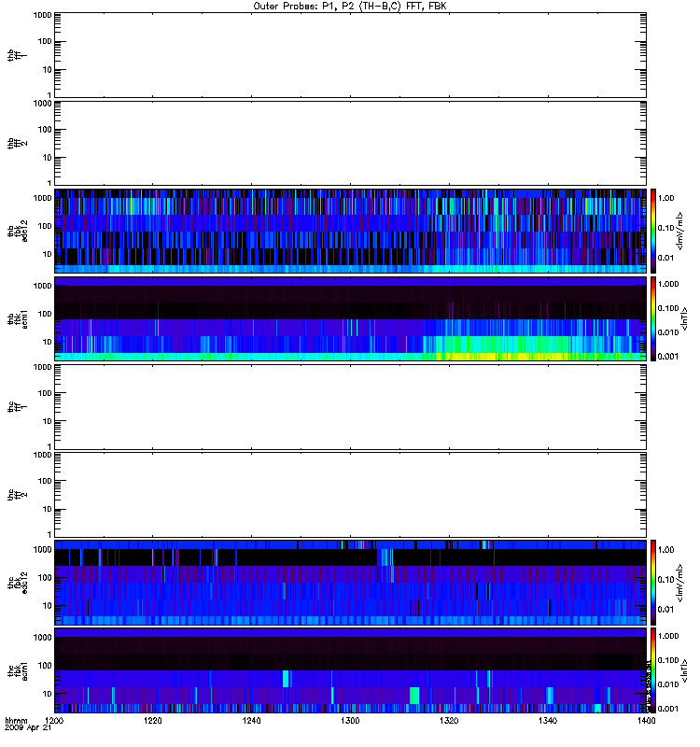Click the "1000" y-axis tick of thb fff 1 panel
The image size is (700, 747).
click(42, 15)
